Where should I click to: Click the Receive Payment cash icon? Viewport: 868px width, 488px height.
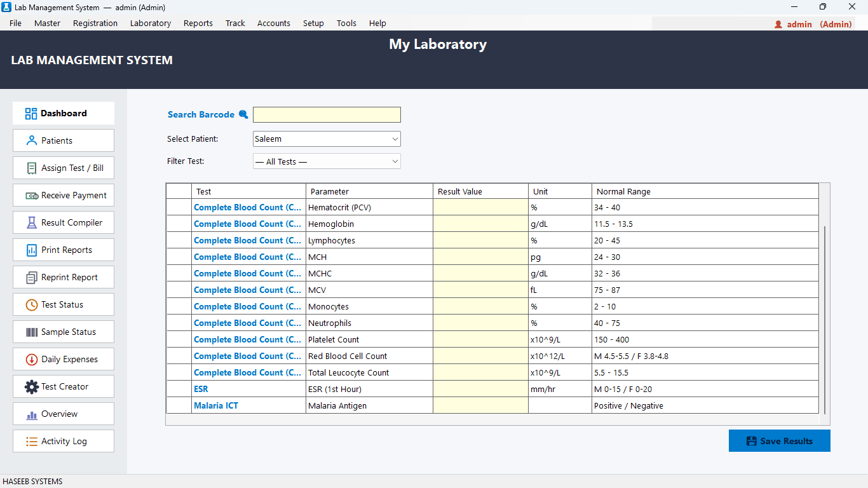click(x=32, y=196)
